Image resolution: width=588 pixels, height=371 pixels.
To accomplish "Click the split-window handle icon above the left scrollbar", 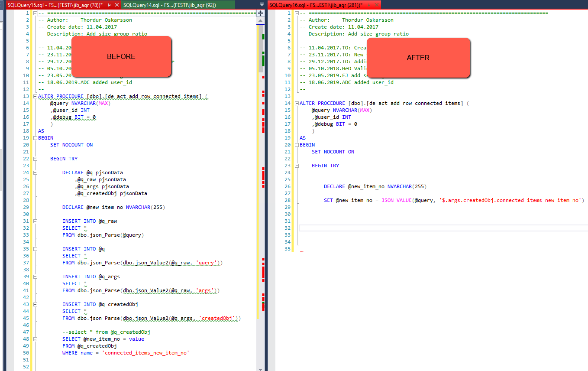I will coord(260,13).
